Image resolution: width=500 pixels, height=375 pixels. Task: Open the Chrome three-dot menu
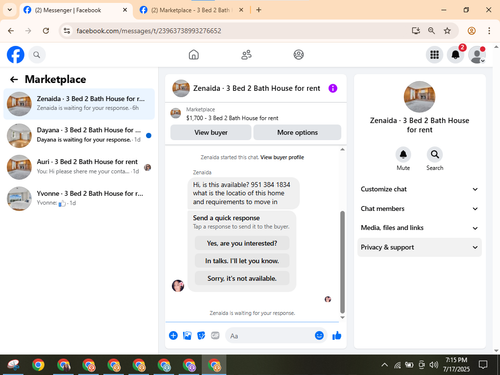click(x=489, y=31)
